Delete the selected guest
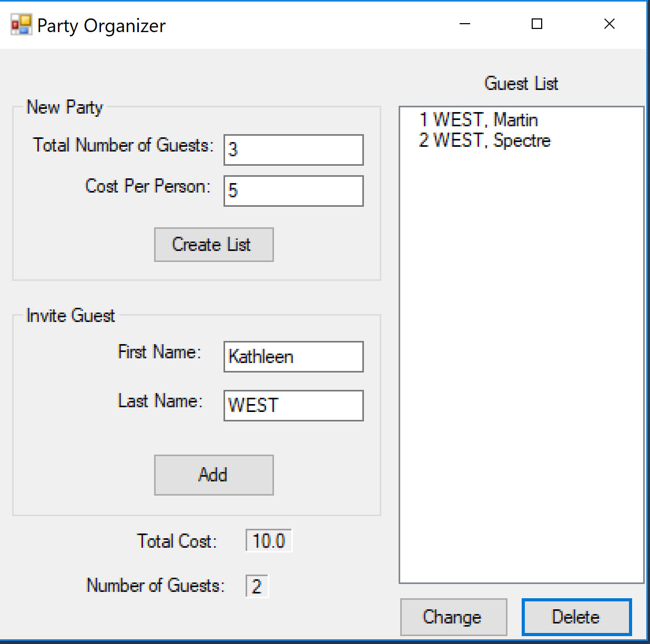 (x=577, y=617)
